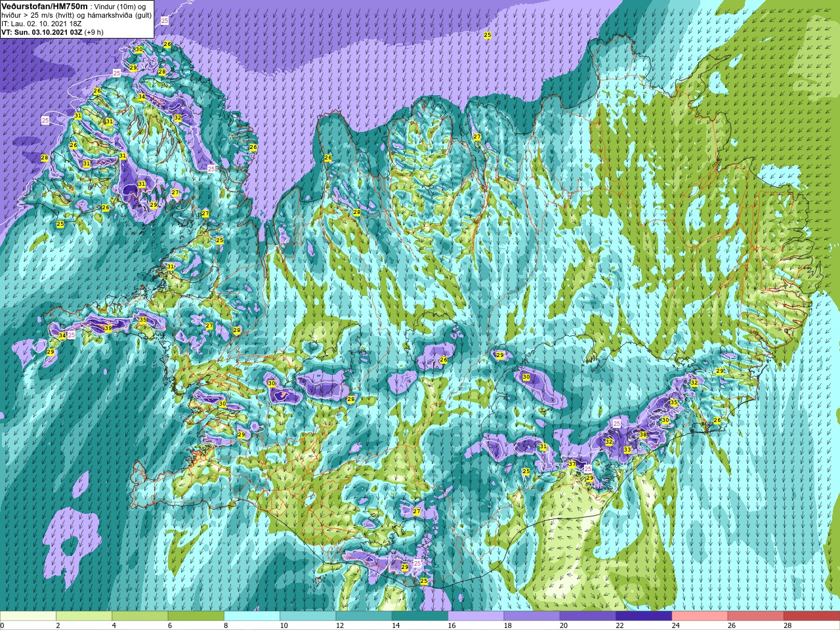Click the yellow gust label '38'
Image resolution: width=840 pixels, height=630 pixels.
[643, 434]
